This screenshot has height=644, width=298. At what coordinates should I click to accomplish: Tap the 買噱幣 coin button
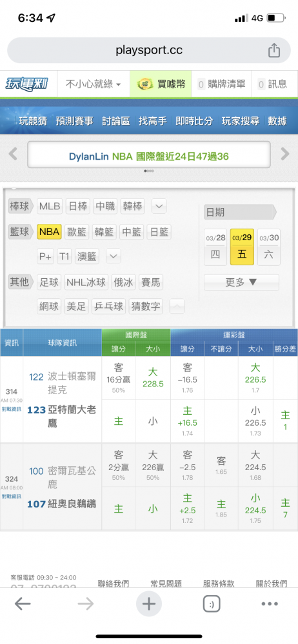(161, 84)
